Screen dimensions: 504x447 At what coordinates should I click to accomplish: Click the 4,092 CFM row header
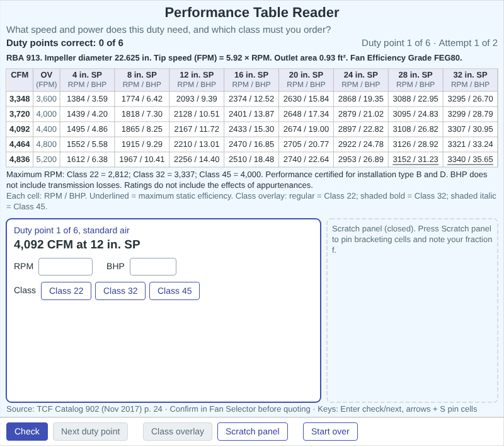click(x=20, y=129)
